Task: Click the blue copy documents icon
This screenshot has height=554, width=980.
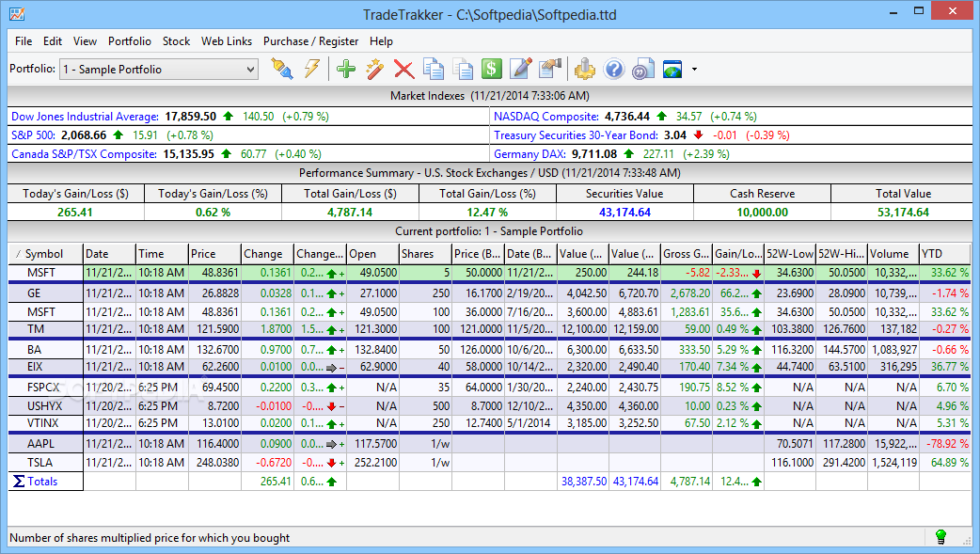Action: click(x=434, y=69)
